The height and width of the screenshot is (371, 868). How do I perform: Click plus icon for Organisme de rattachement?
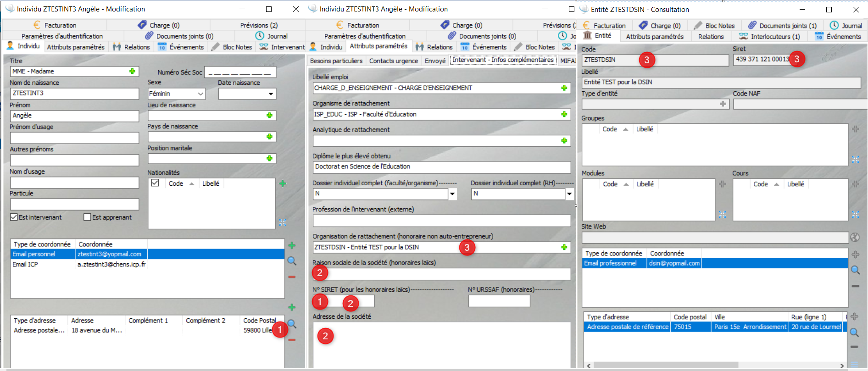pyautogui.click(x=564, y=114)
